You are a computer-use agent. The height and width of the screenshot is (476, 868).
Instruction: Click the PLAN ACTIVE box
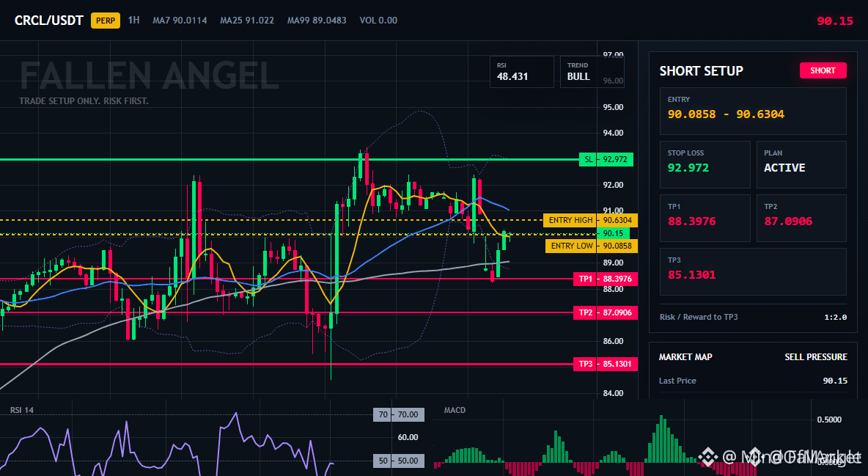pos(801,164)
